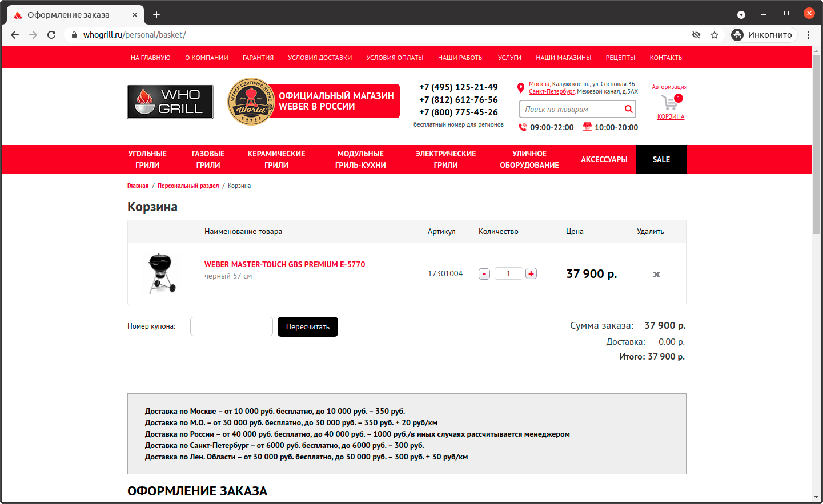Open УСЛОВИЯ ОПЛАТЫ menu item
Image resolution: width=823 pixels, height=504 pixels.
[395, 58]
